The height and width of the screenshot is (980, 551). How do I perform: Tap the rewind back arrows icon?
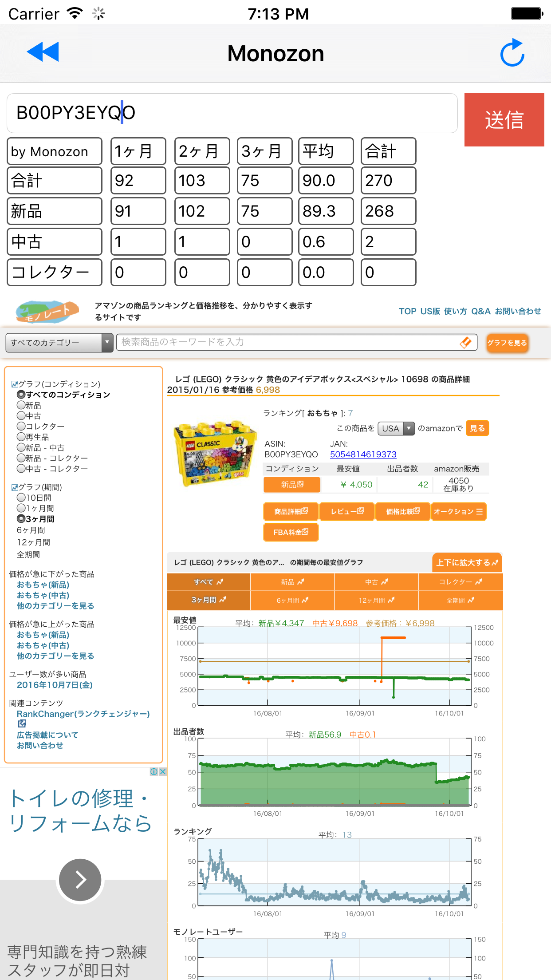point(43,52)
